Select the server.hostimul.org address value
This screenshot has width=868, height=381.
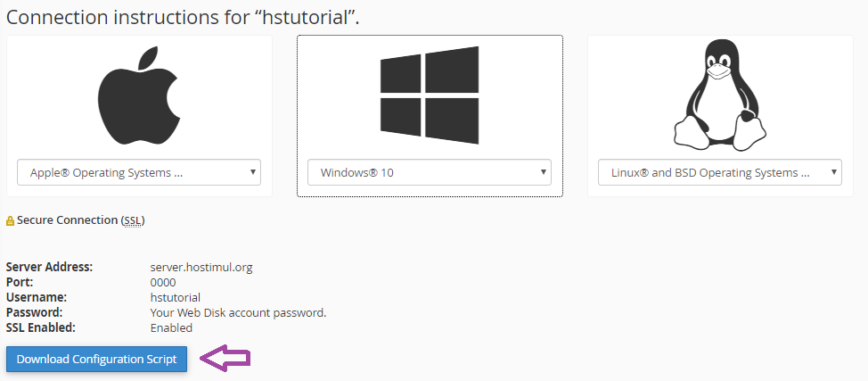201,267
